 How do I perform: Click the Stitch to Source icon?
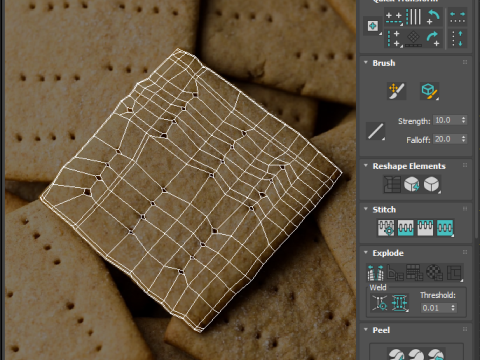pyautogui.click(x=425, y=228)
